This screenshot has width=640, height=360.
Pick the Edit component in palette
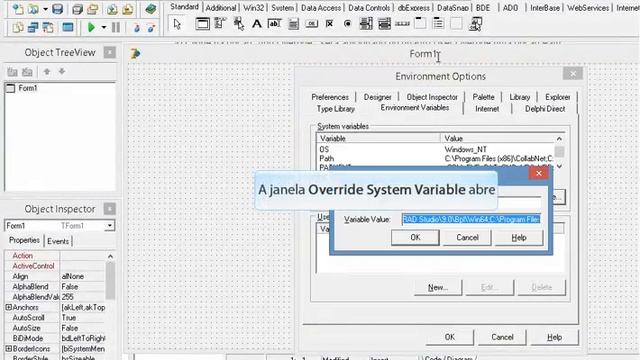(x=275, y=24)
